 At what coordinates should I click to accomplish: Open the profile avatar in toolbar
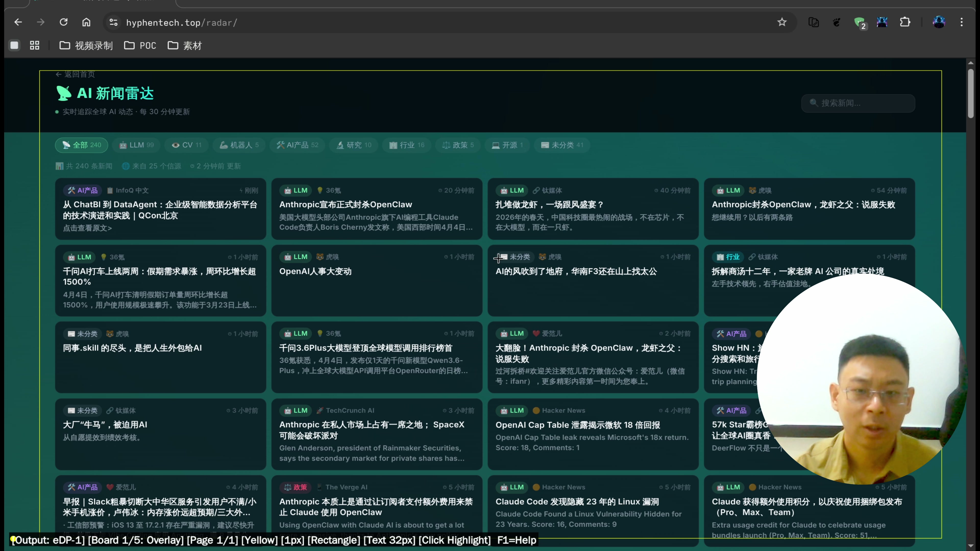(x=939, y=22)
